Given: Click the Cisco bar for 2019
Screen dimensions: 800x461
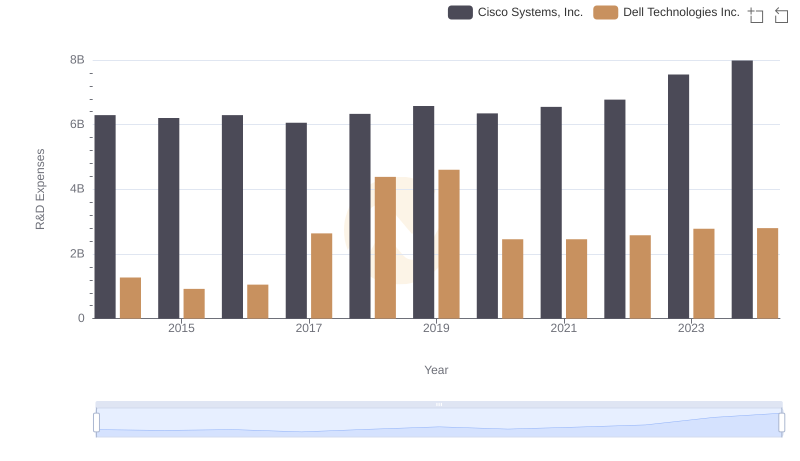Looking at the screenshot, I should pyautogui.click(x=423, y=213).
